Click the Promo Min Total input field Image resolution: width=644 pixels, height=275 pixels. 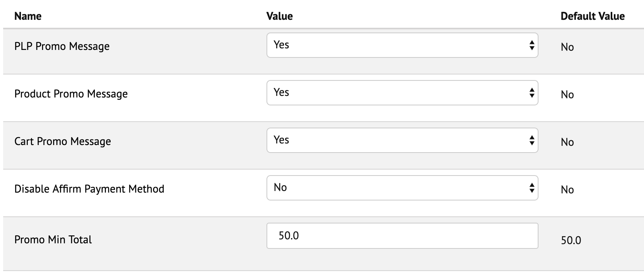[402, 236]
